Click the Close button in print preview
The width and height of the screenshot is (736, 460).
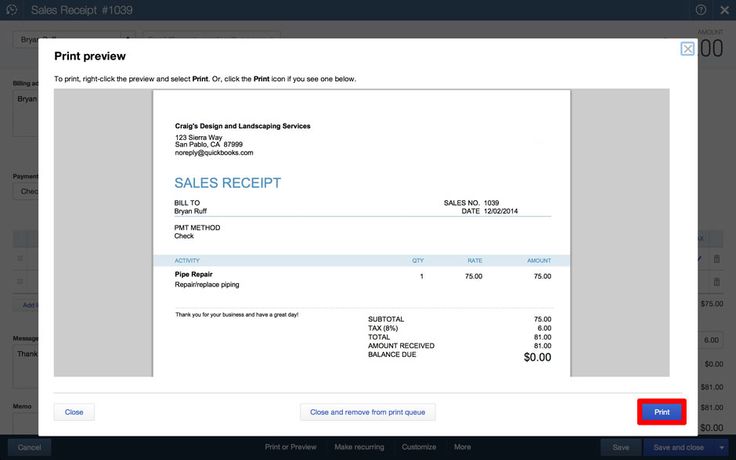[x=74, y=412]
